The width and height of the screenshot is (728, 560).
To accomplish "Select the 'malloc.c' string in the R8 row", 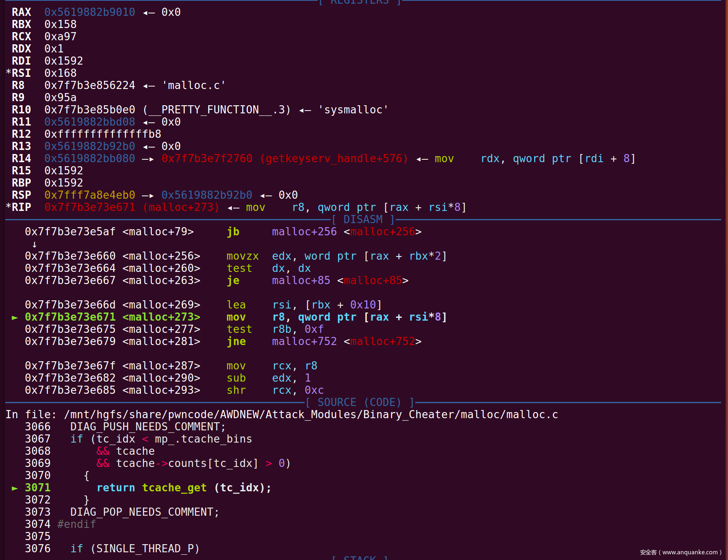I will coord(194,85).
